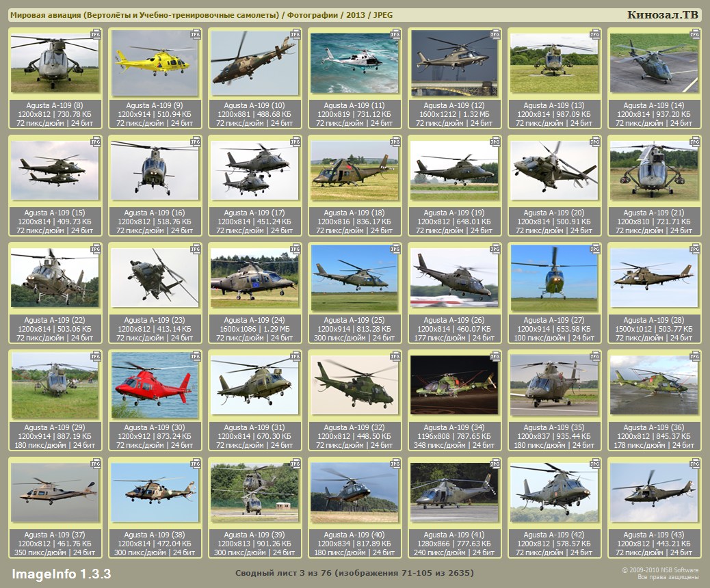Click the JPG badge on Agusta A-109 (14)
Viewport: 710px width, 588px height.
pyautogui.click(x=694, y=34)
